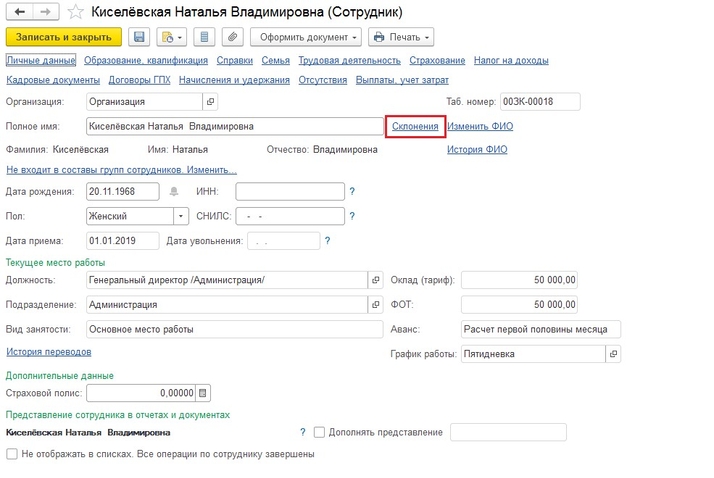Click the back navigation arrow

[19, 12]
